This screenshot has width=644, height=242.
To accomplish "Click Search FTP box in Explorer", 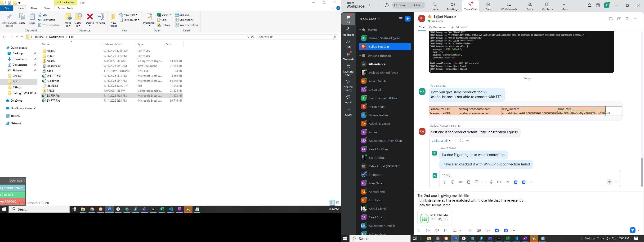I will (298, 37).
